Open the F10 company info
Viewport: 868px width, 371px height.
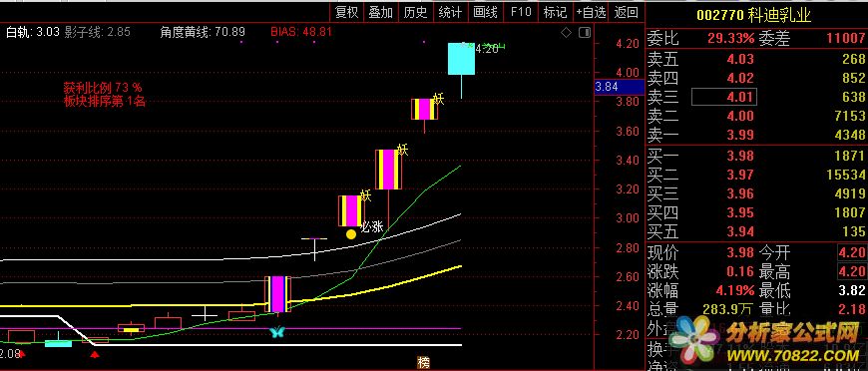[521, 12]
